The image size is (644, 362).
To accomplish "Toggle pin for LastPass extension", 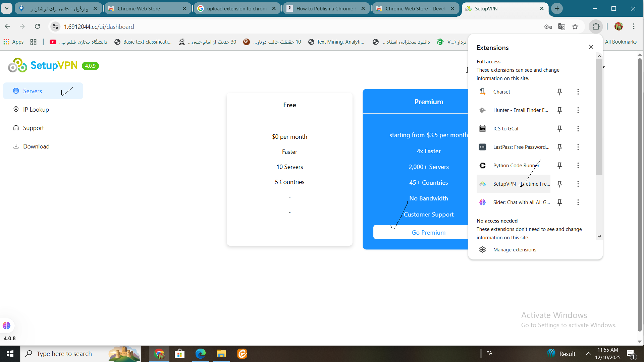I will (559, 147).
